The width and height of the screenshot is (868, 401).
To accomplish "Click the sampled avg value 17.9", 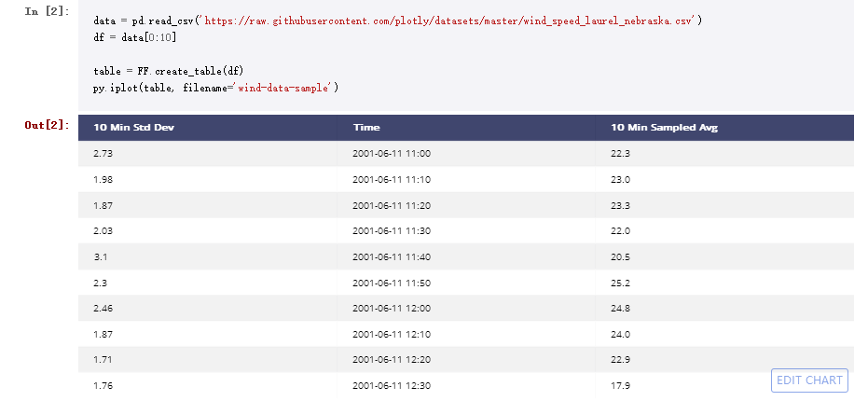I will click(621, 385).
